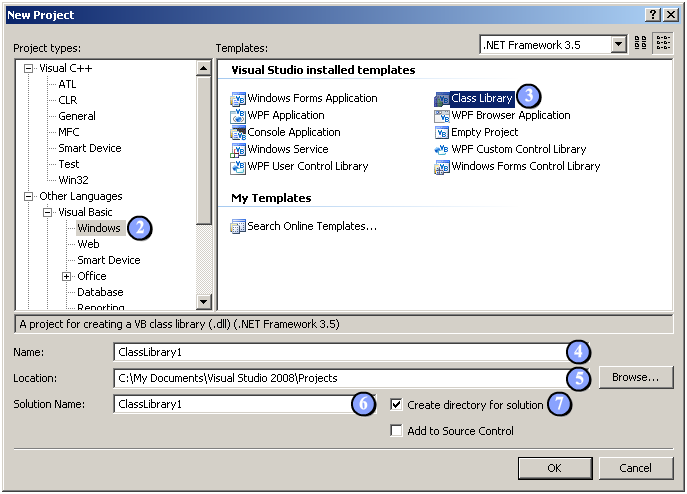Select the Windows Forms Application template icon
The height and width of the screenshot is (494, 687).
[238, 99]
